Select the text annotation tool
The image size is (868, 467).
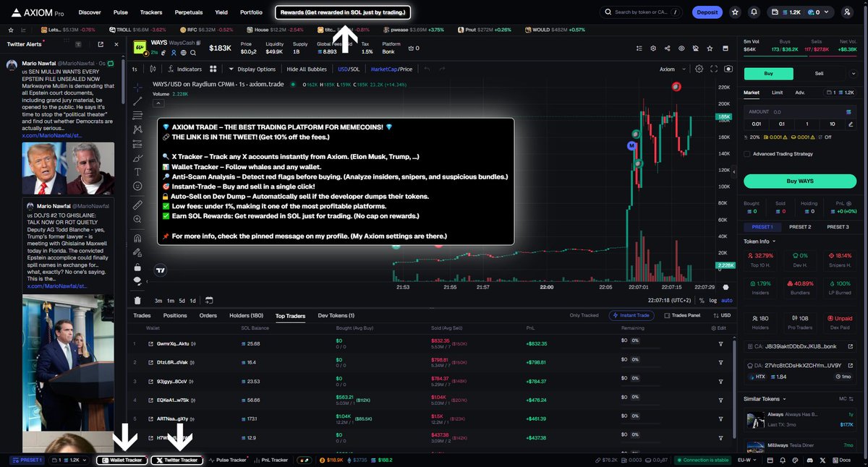click(137, 171)
